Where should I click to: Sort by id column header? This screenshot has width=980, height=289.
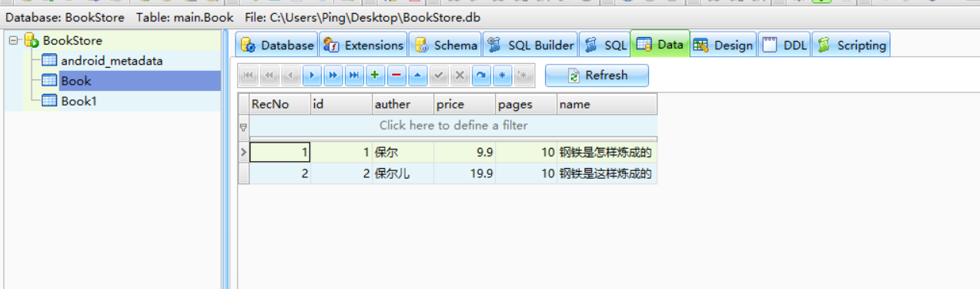pos(342,104)
